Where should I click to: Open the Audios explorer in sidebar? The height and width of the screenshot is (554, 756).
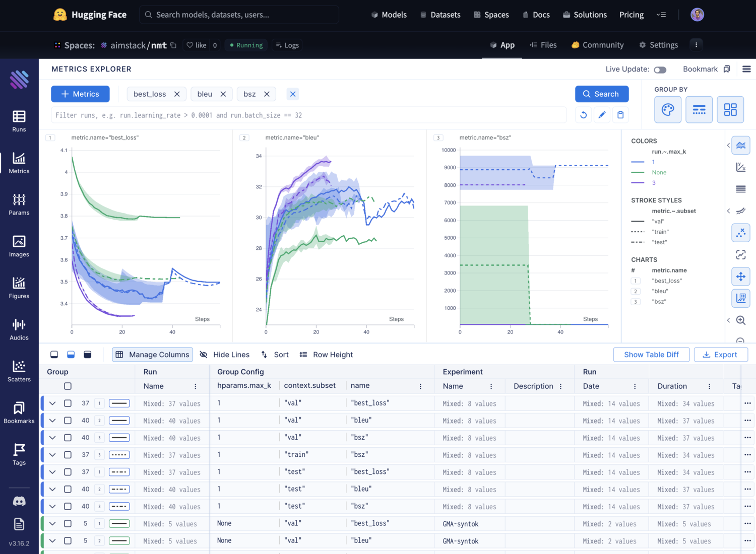[x=19, y=330]
